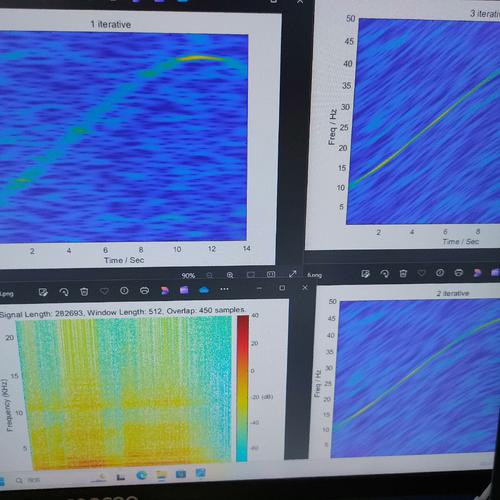Open file info icon in bottom-left Photos window

[x=124, y=291]
